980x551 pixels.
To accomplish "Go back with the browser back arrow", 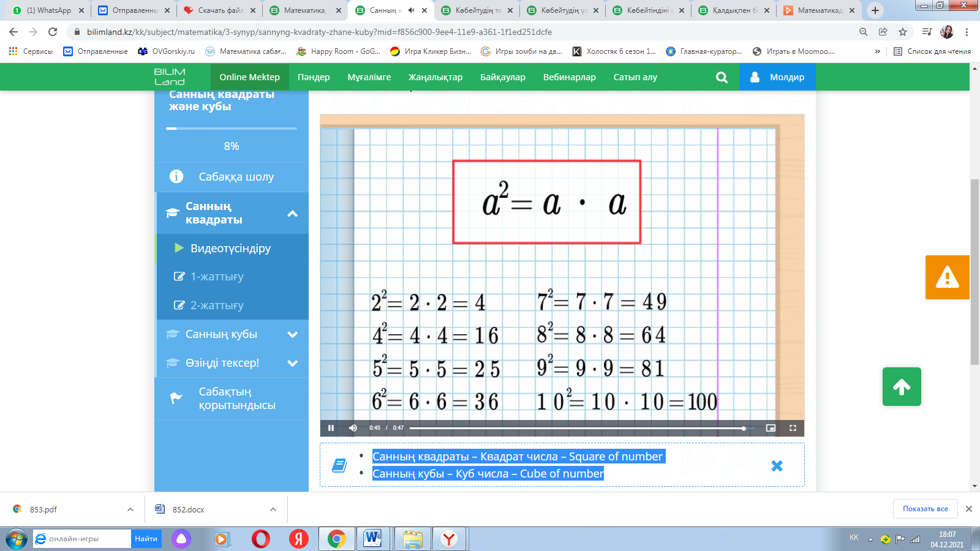I will point(13,32).
